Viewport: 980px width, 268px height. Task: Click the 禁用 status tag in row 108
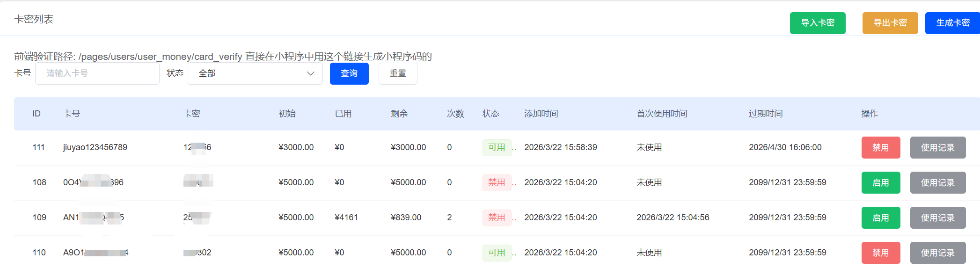click(497, 183)
